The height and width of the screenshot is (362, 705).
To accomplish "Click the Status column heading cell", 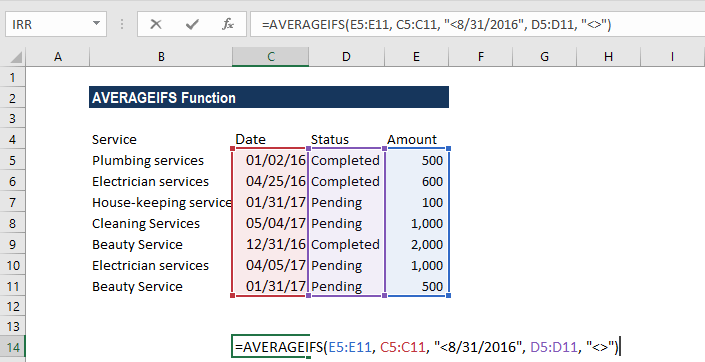I will 346,139.
